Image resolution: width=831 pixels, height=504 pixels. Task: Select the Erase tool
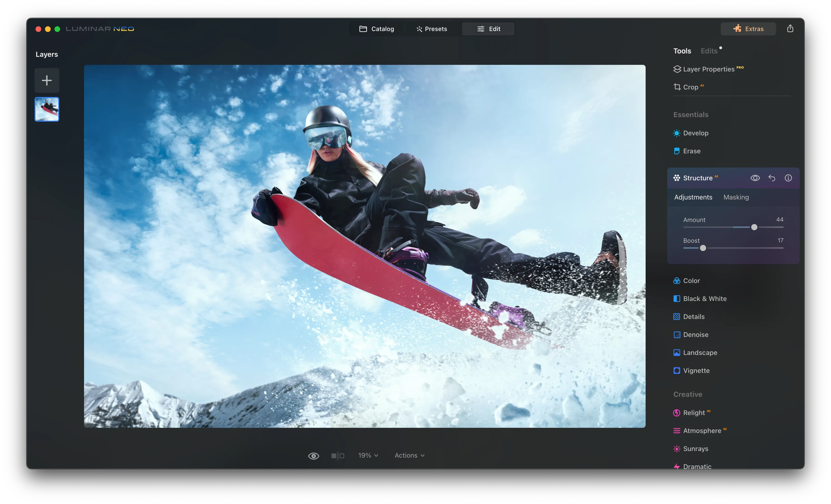pos(691,151)
